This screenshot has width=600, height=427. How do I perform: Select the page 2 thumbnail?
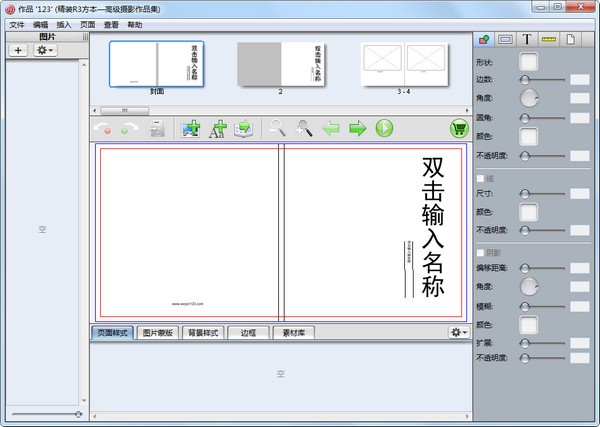tap(281, 64)
